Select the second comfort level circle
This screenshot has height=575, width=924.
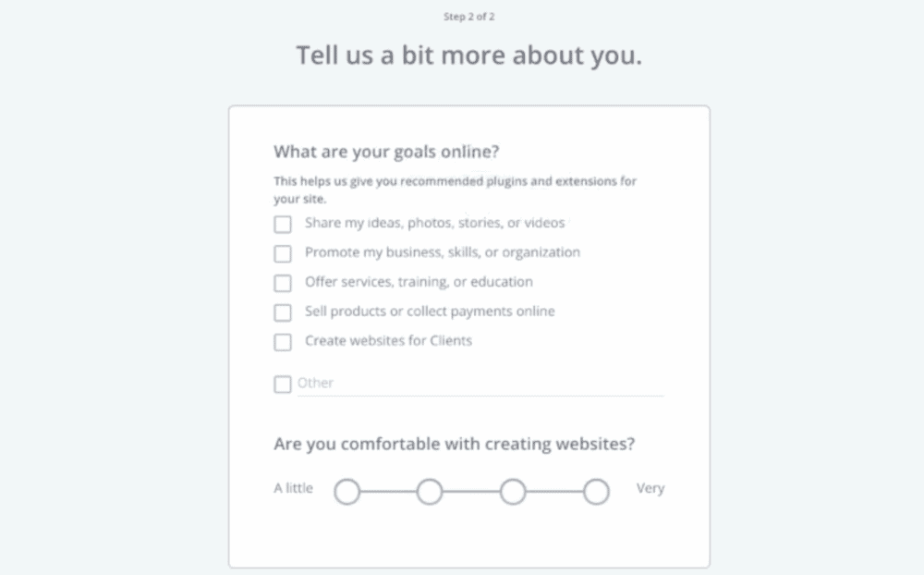click(x=430, y=491)
